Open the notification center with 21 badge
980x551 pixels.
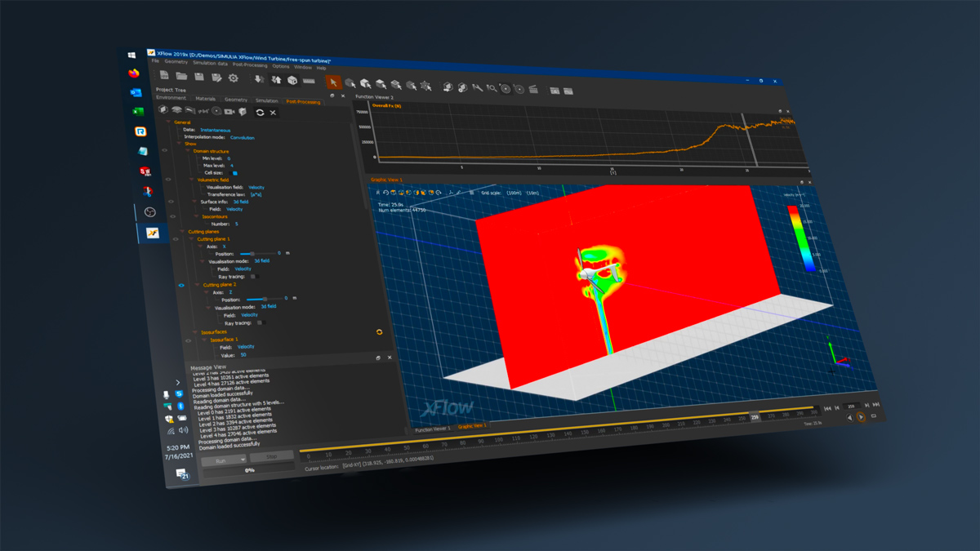tap(183, 473)
